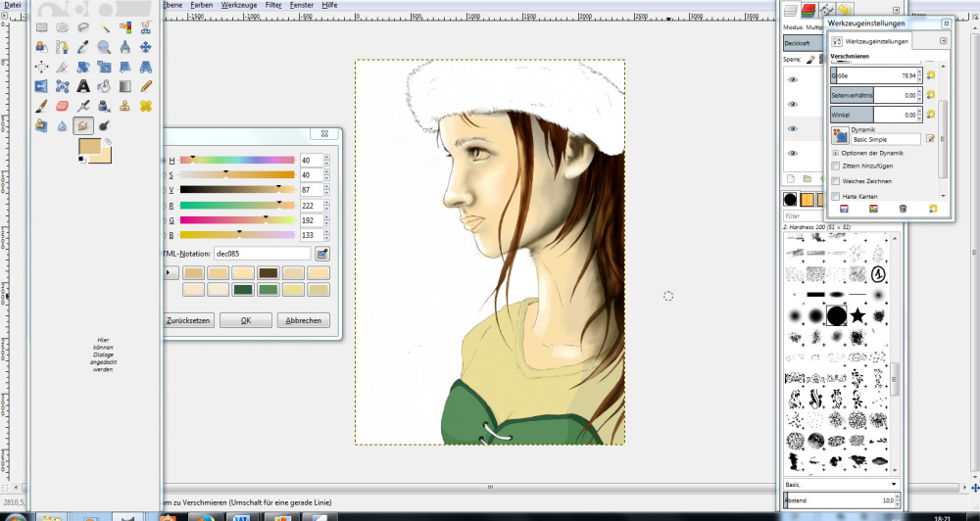Image resolution: width=980 pixels, height=521 pixels.
Task: Select the Blend gradient tool
Action: pos(125,86)
